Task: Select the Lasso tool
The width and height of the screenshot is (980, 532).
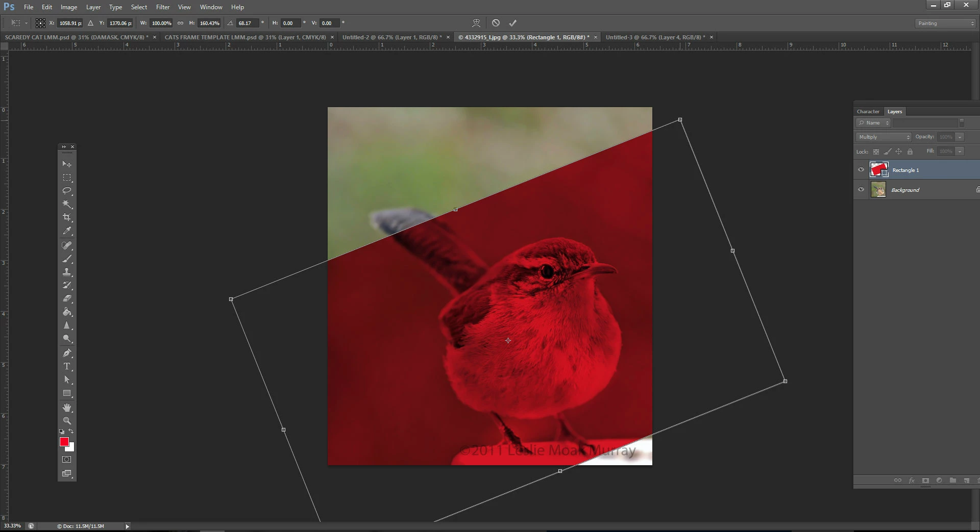Action: [x=67, y=191]
